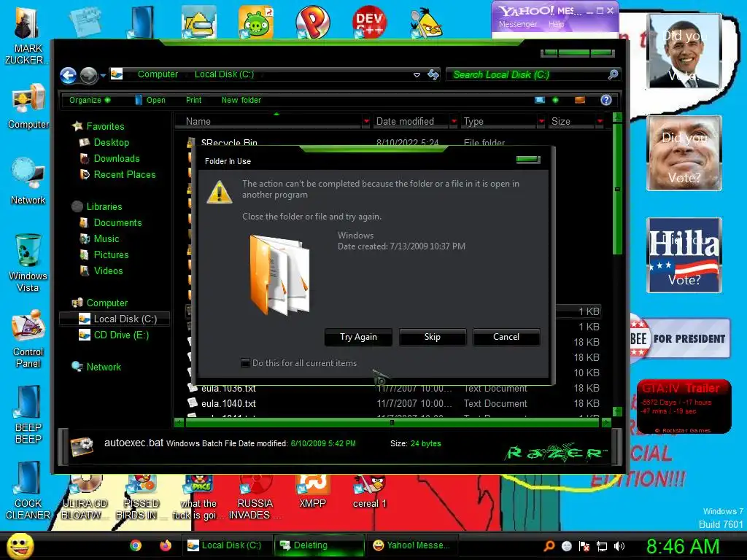The image size is (747, 560).
Task: Launch Chrome from the taskbar
Action: click(136, 545)
